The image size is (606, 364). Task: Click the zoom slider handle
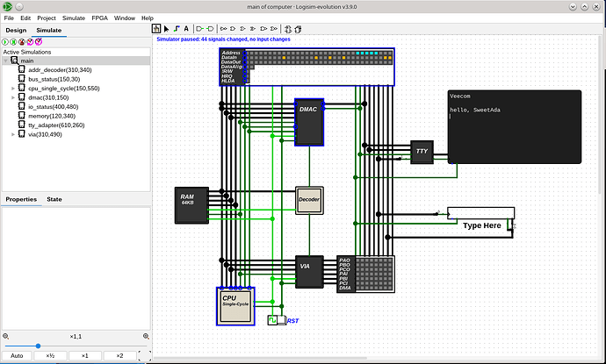(x=39, y=346)
